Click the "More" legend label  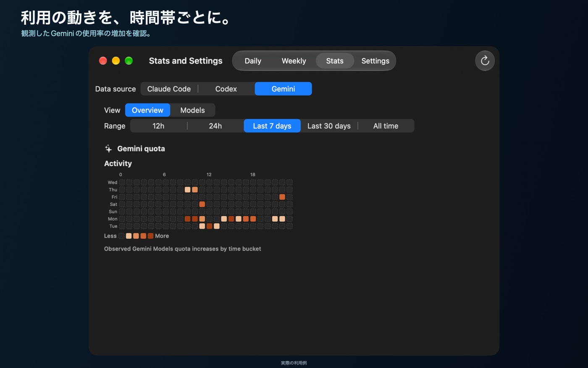coord(162,236)
